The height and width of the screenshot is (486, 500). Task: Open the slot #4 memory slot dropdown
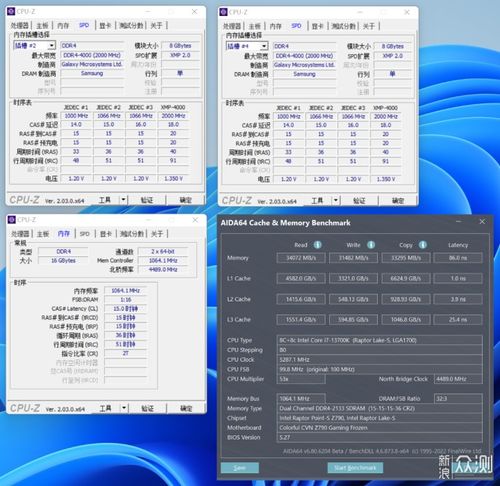click(x=264, y=46)
